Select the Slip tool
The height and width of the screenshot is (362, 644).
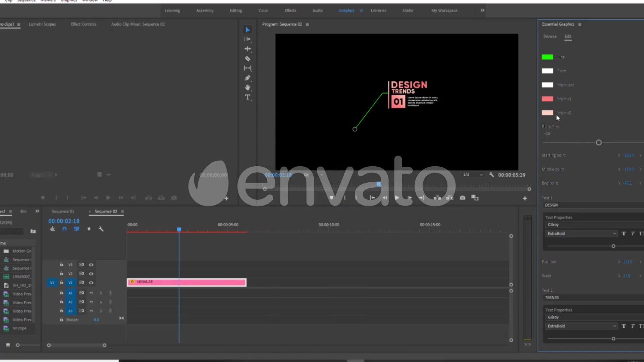coord(247,68)
